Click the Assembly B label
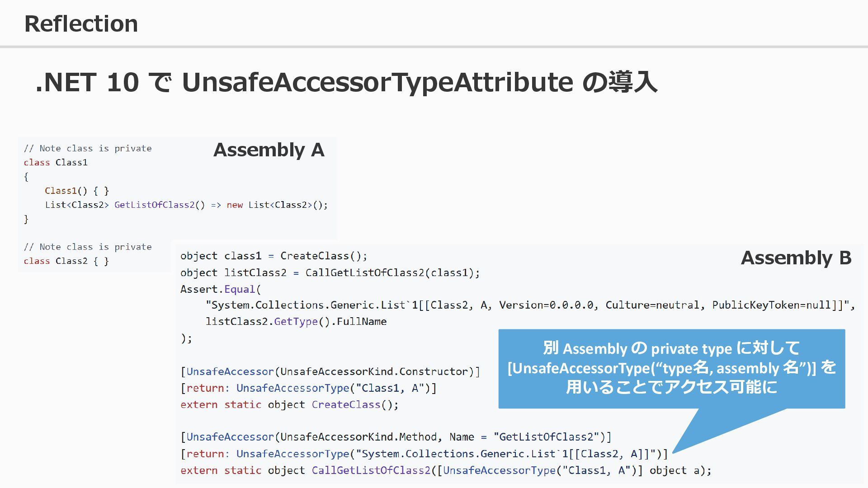Viewport: 868px width, 488px height. click(x=796, y=258)
